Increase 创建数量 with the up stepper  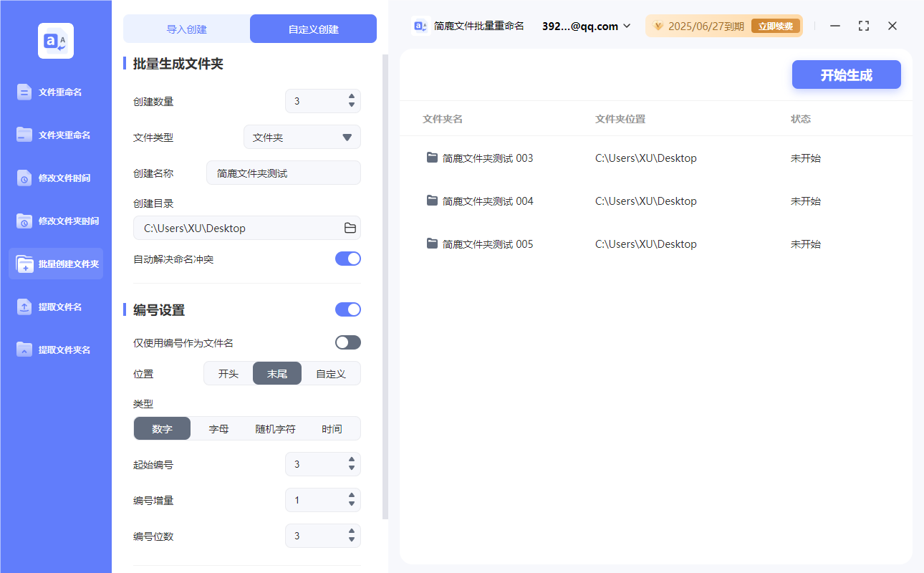[x=352, y=97]
